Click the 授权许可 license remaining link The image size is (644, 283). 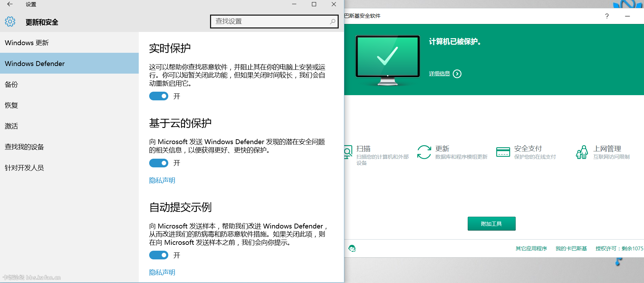tap(619, 248)
